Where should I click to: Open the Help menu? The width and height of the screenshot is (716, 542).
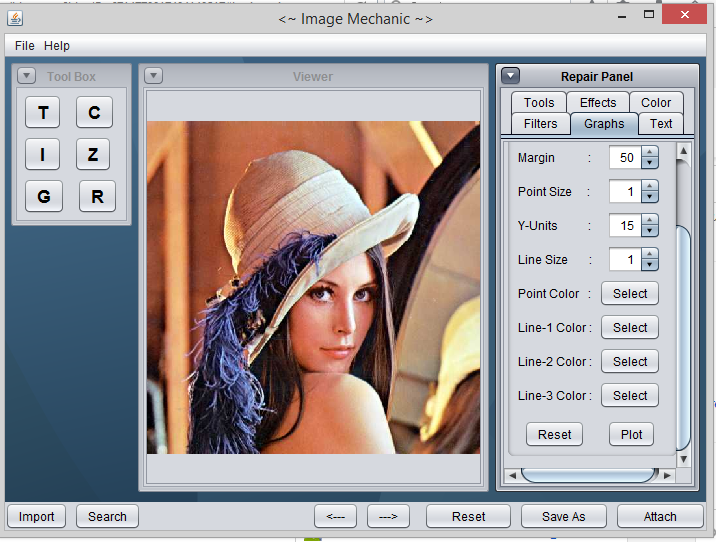(57, 46)
